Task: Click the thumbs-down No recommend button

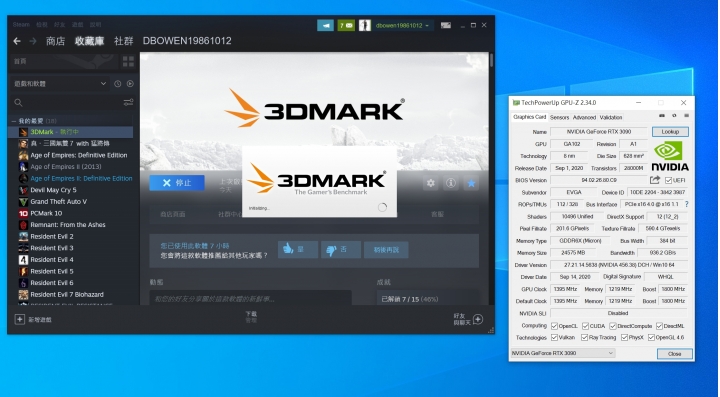Action: pos(341,250)
